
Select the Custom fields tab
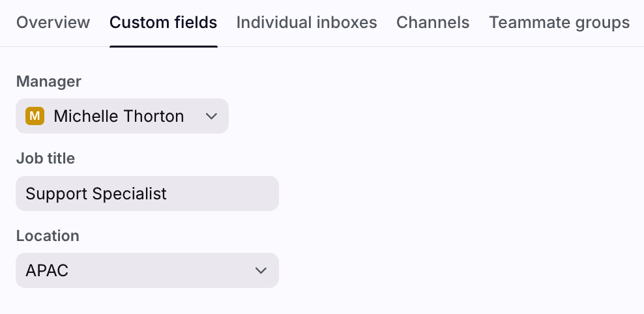click(163, 23)
